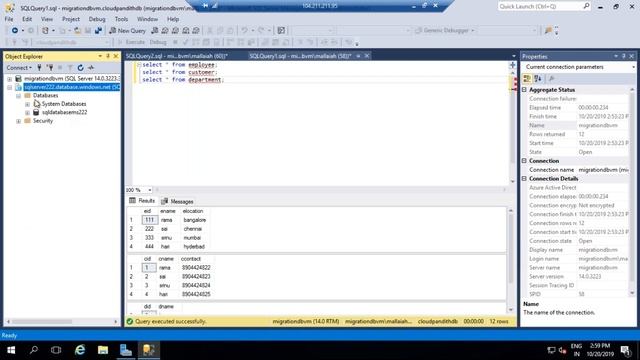Click the navigate back arrow icon
Image resolution: width=640 pixels, height=360 pixels.
click(15, 31)
